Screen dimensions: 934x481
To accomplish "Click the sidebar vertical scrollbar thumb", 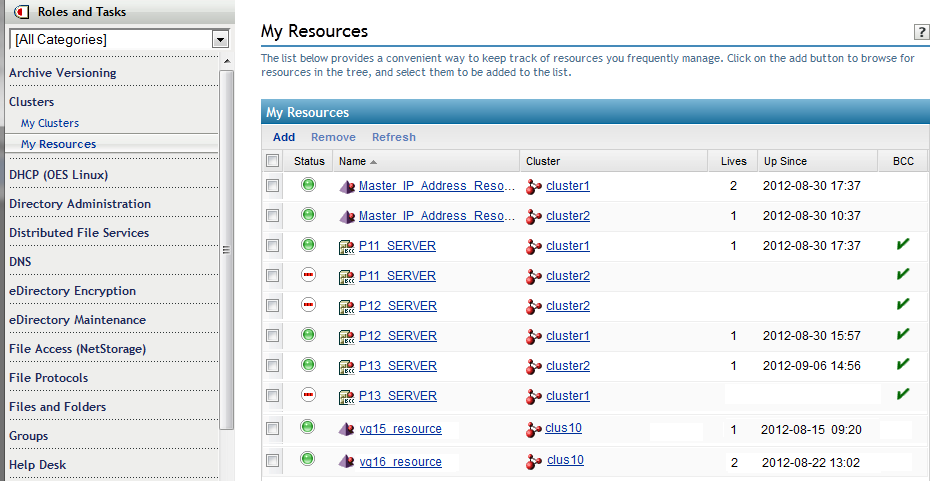I will pyautogui.click(x=226, y=250).
